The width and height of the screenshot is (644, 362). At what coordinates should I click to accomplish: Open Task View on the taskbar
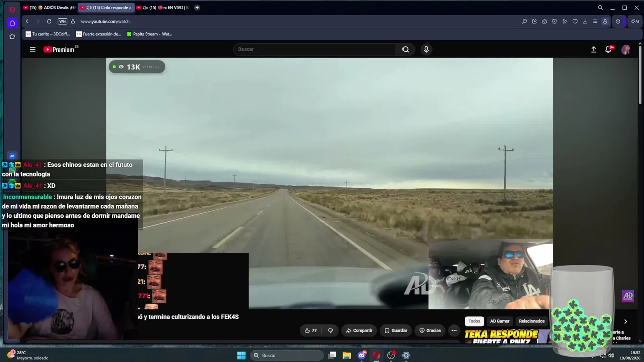[x=332, y=355]
